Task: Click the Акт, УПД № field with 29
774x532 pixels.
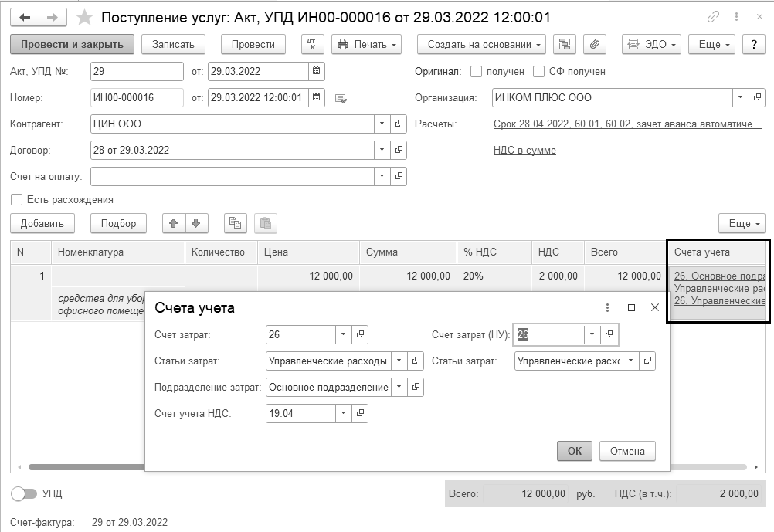Action: [137, 71]
